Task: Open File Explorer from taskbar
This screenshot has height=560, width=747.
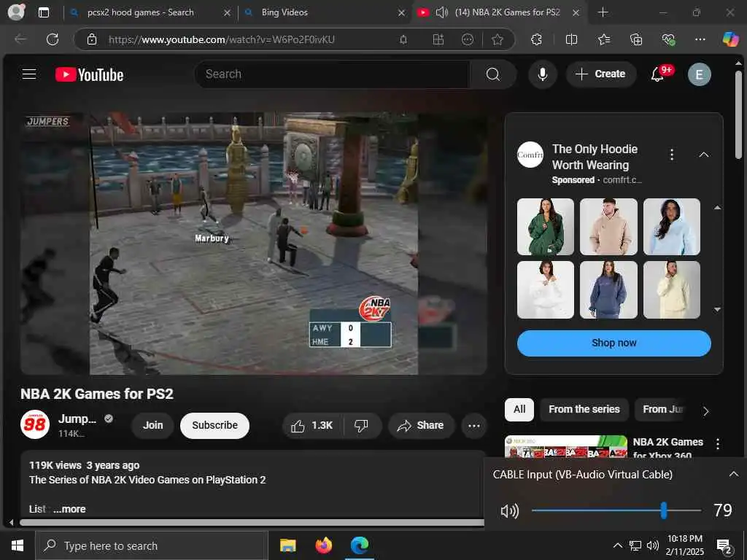Action: 287,545
